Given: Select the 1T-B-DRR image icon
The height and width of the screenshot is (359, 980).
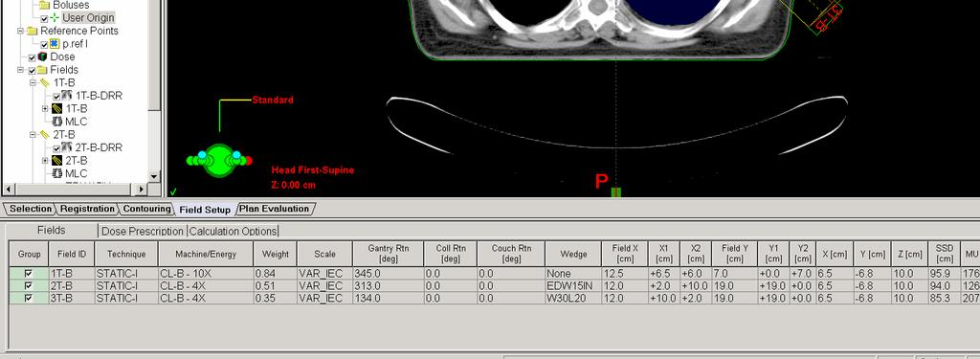Looking at the screenshot, I should pos(67,95).
